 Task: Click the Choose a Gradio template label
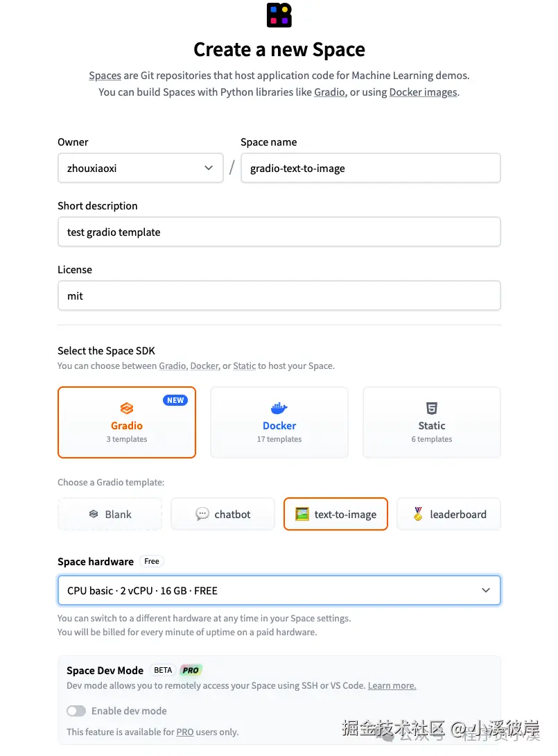pos(111,482)
